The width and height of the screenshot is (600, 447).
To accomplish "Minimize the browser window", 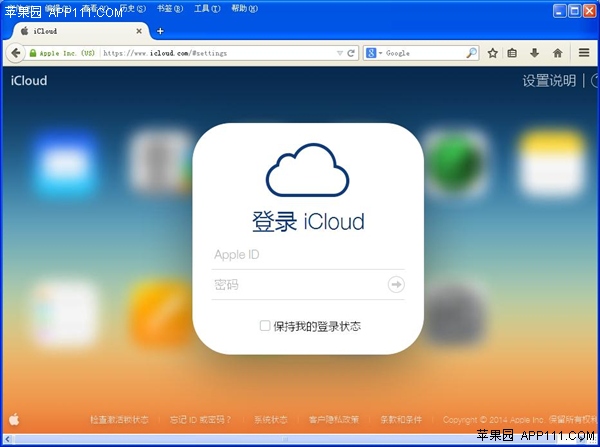I will pyautogui.click(x=559, y=11).
